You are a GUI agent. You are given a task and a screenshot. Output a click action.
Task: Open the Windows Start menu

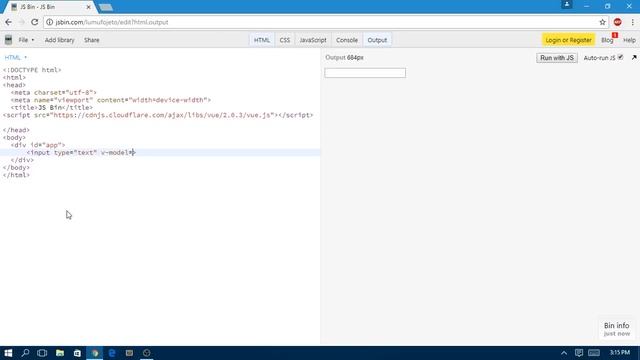8,353
